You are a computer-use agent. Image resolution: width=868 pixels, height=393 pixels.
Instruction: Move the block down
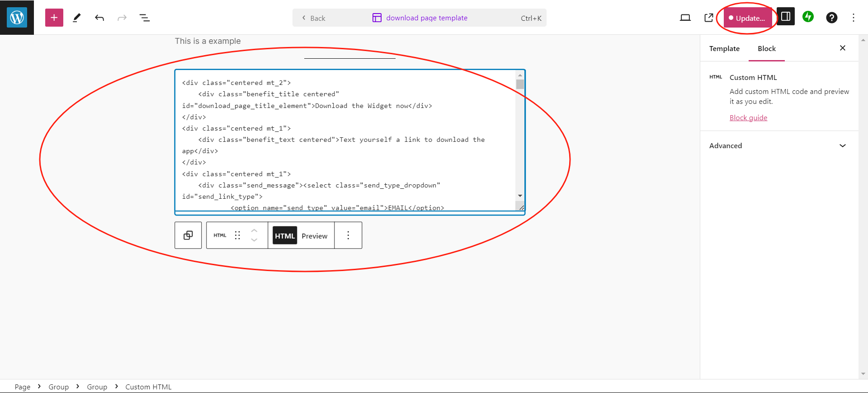click(x=254, y=240)
